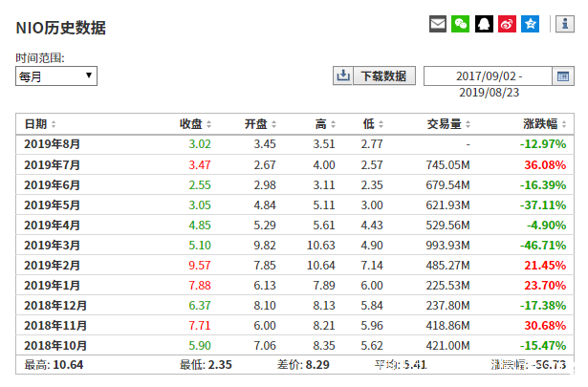Click volume 225.53M for 2019年1月
The width and height of the screenshot is (588, 387).
click(x=447, y=286)
